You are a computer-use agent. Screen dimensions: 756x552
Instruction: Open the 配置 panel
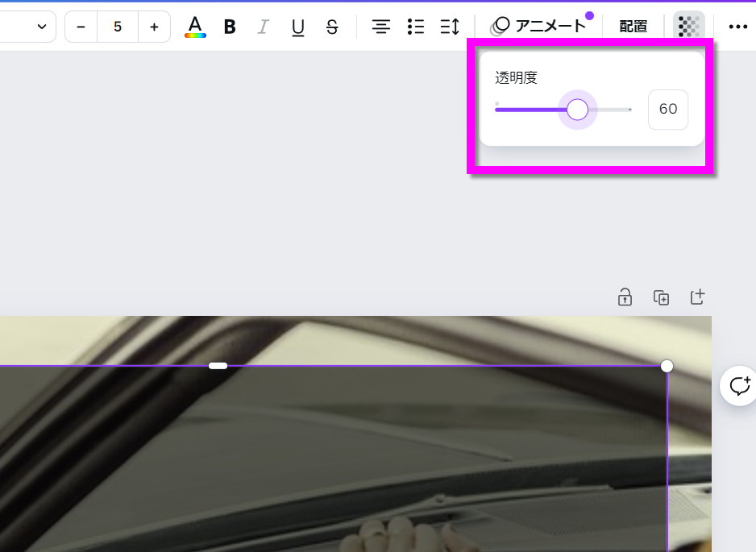[633, 27]
